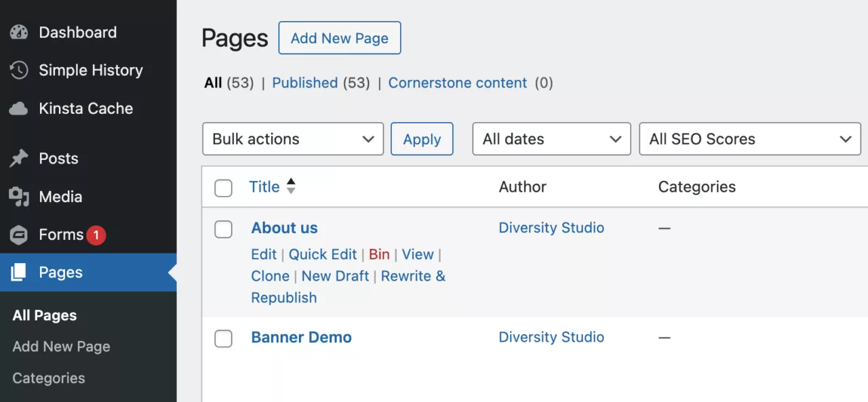Click the Posts pushpin icon
Screen dimensions: 868x402
pos(19,159)
